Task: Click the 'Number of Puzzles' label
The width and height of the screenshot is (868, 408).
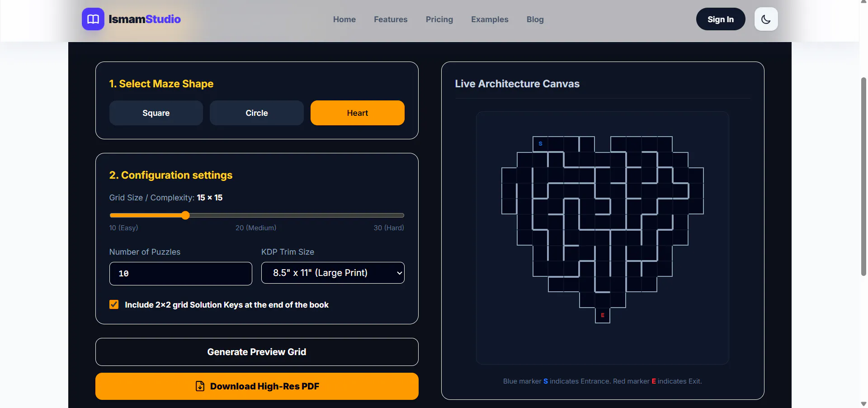Action: [x=145, y=252]
